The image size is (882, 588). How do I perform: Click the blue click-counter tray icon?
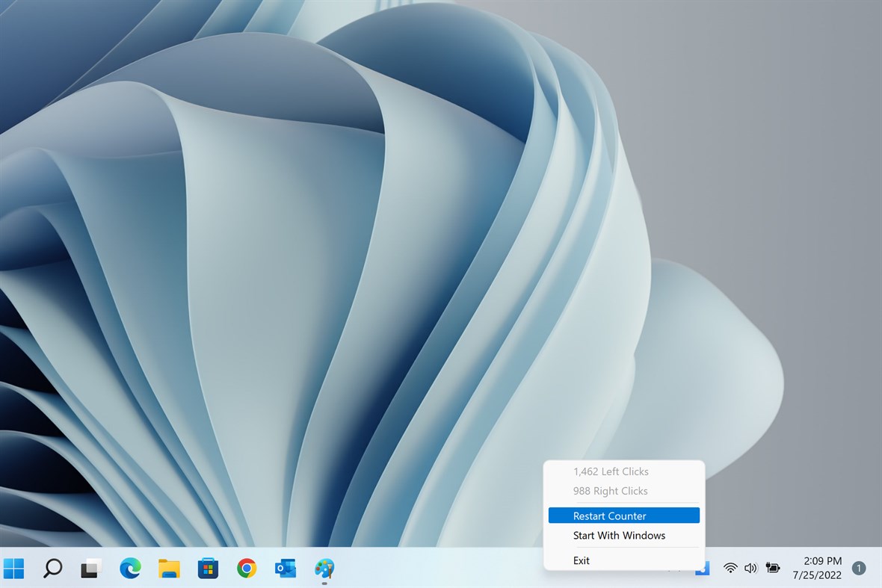tap(703, 569)
